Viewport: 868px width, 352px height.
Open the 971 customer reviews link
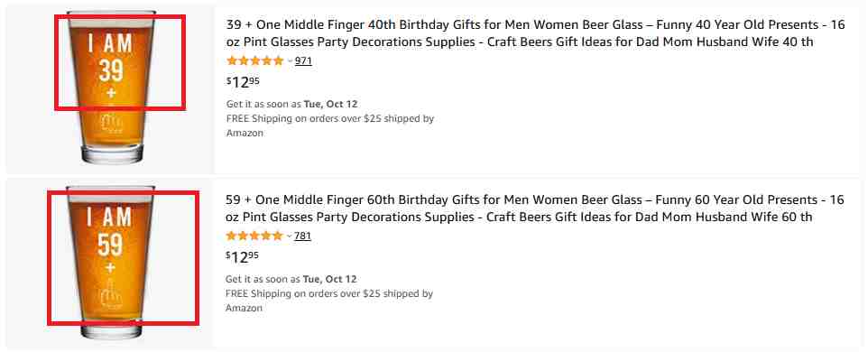pyautogui.click(x=303, y=60)
